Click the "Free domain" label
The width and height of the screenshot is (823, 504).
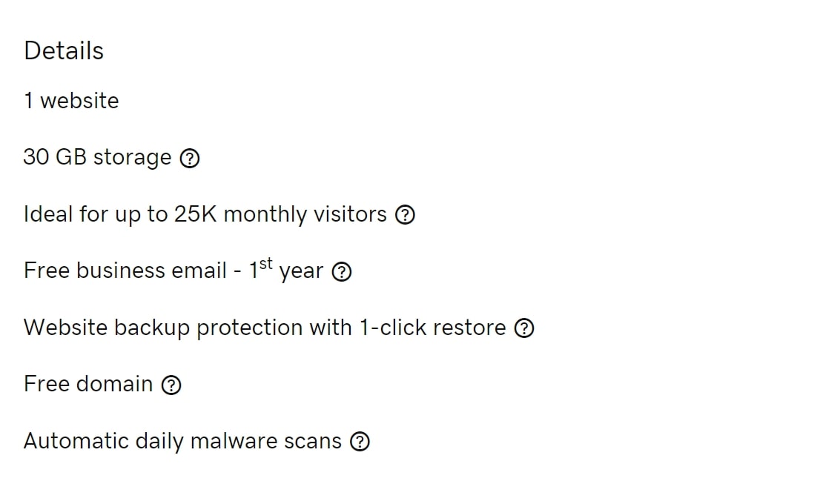click(x=88, y=385)
